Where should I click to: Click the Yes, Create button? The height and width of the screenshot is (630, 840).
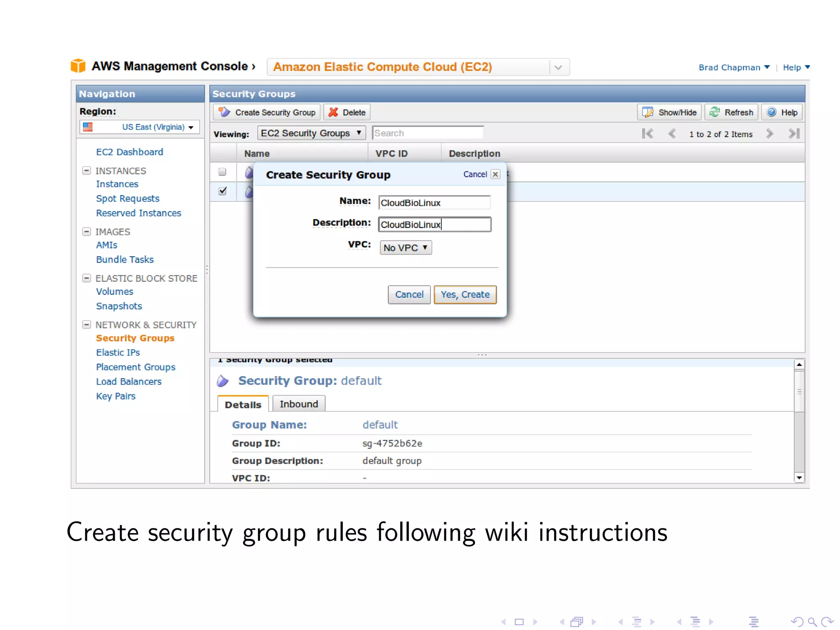465,294
